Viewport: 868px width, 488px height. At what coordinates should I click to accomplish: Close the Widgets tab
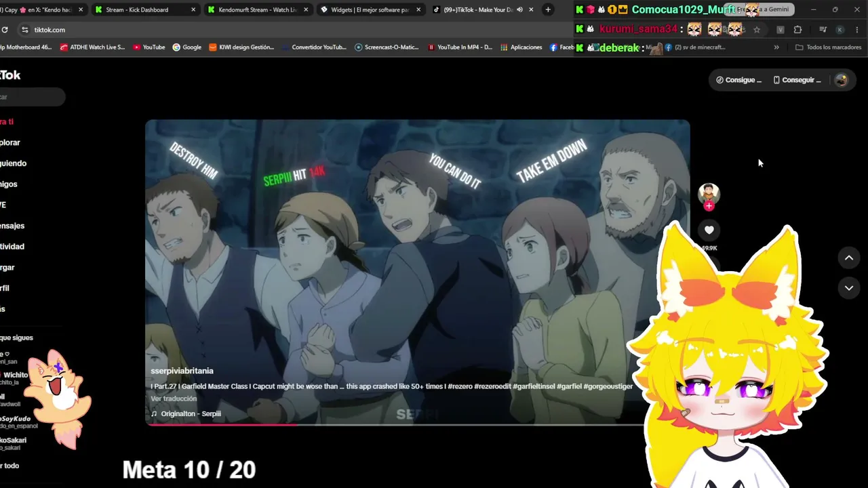418,9
